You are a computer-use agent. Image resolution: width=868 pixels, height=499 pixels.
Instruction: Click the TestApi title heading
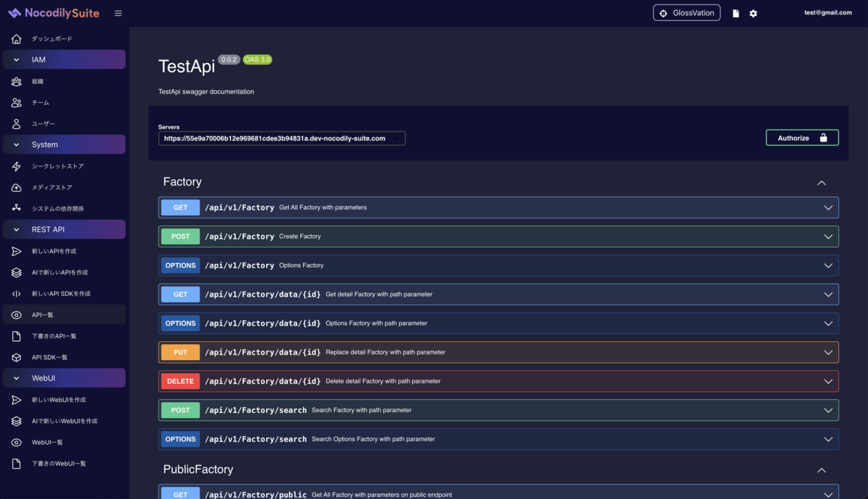tap(187, 67)
